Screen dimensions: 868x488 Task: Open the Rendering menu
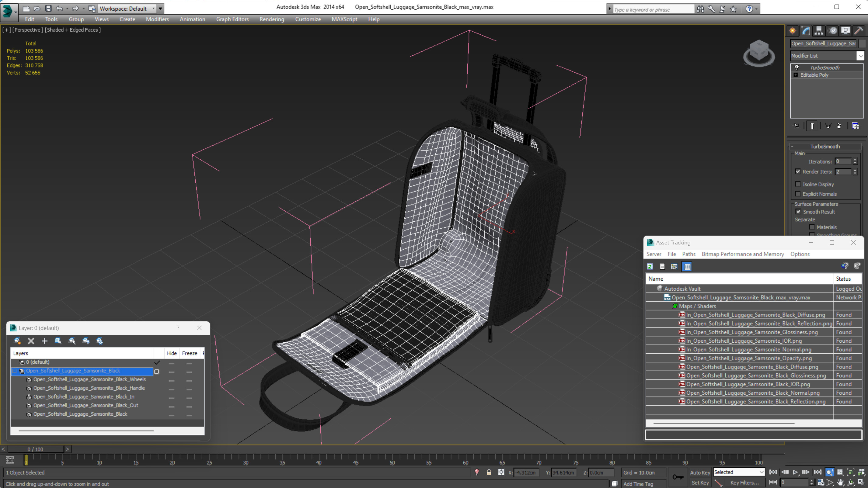pyautogui.click(x=272, y=19)
